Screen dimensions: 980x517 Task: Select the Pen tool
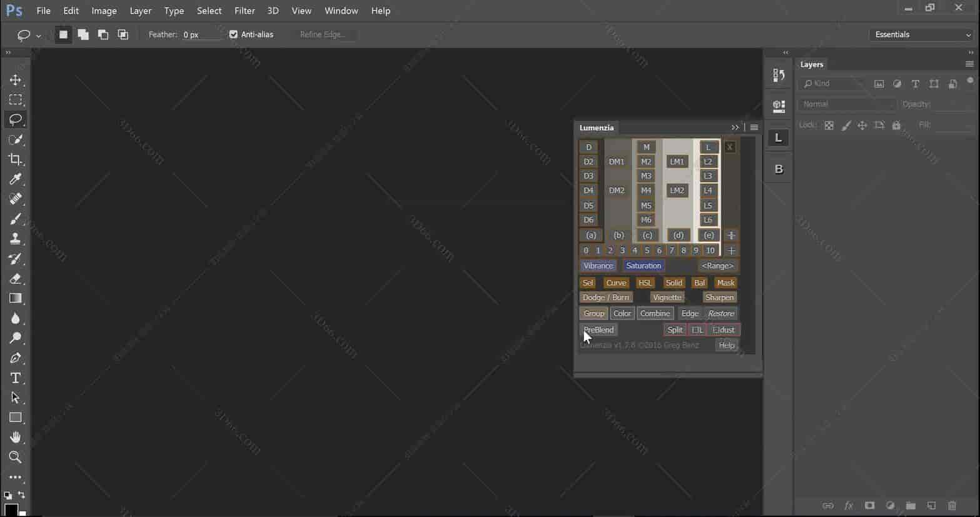(15, 358)
